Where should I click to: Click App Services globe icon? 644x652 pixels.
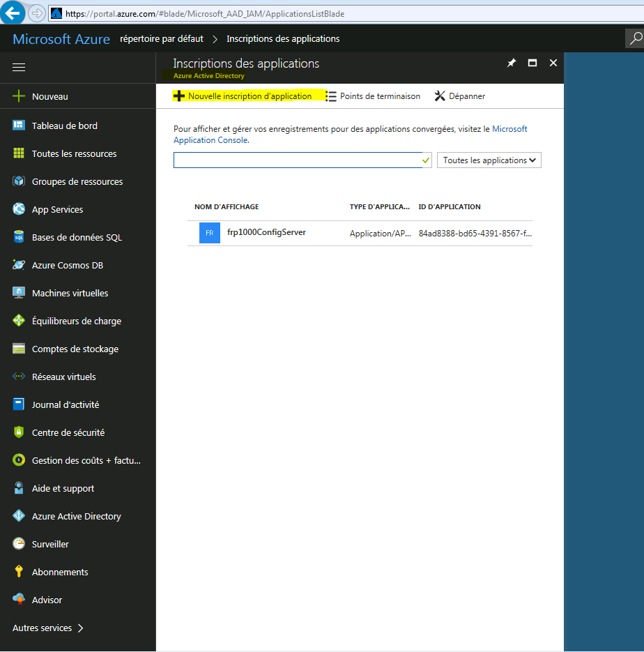pos(19,209)
